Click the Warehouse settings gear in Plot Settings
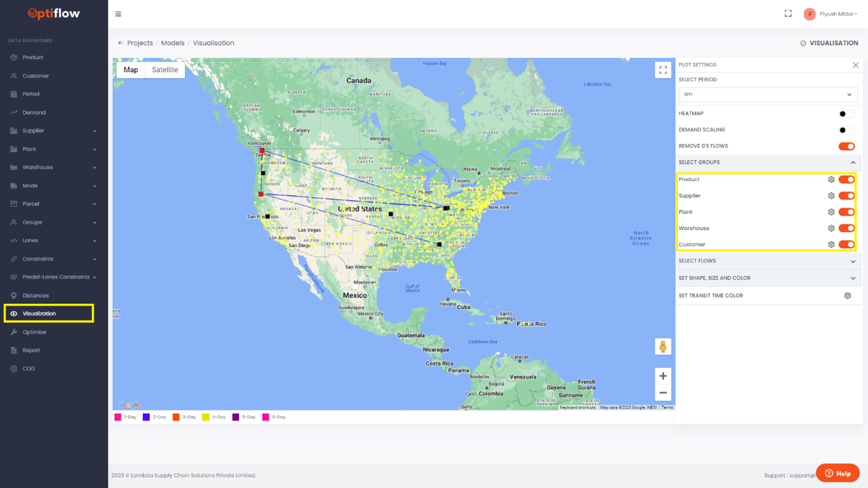This screenshot has width=868, height=488. 831,228
